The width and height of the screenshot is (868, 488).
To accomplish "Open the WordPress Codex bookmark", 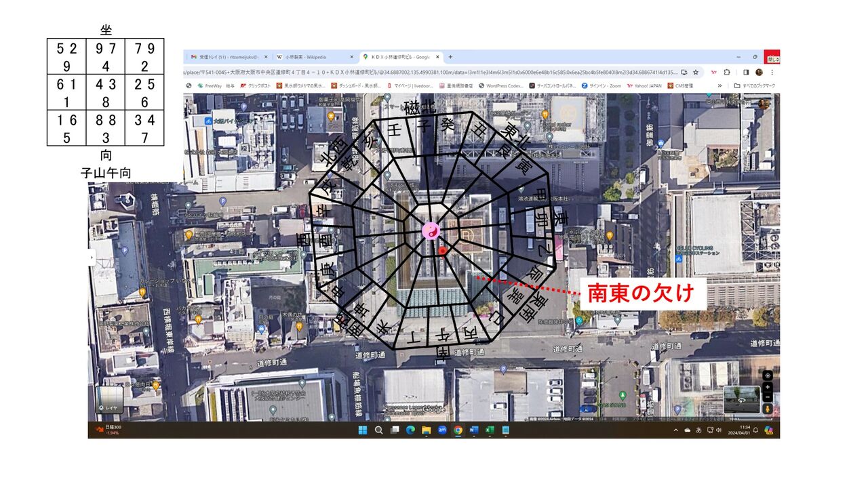I will click(x=500, y=86).
